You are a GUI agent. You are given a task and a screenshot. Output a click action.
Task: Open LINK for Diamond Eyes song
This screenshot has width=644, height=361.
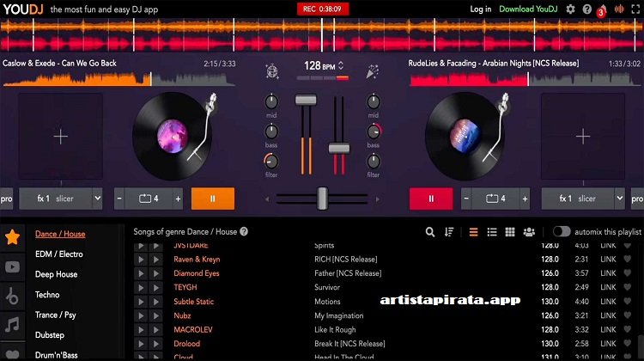[608, 273]
